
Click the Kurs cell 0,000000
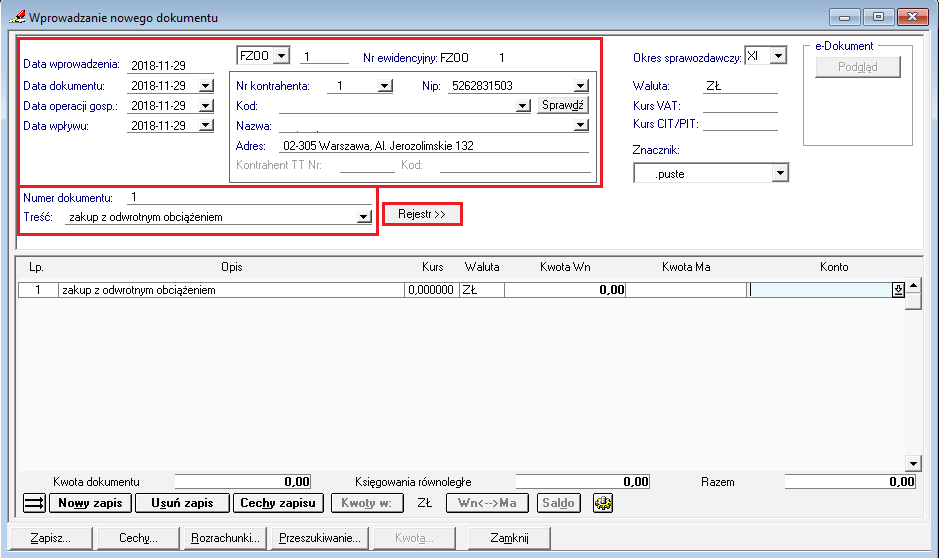pyautogui.click(x=432, y=290)
